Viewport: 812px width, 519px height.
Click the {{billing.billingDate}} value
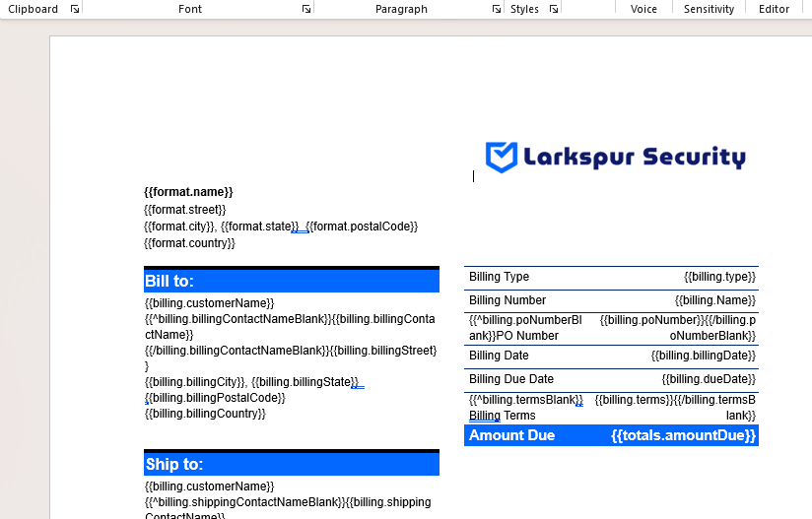[x=704, y=356]
